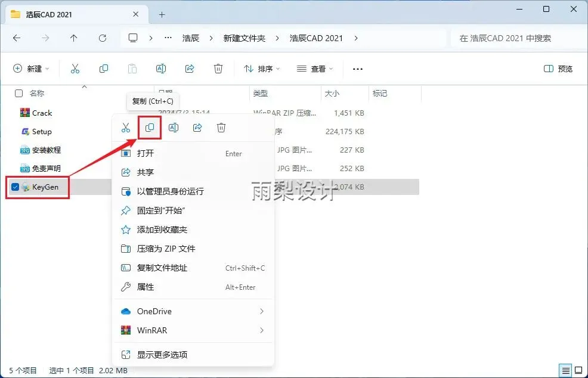Screen dimensions: 588x378
Task: Click the Rename icon in the toolbar
Action: tap(161, 69)
